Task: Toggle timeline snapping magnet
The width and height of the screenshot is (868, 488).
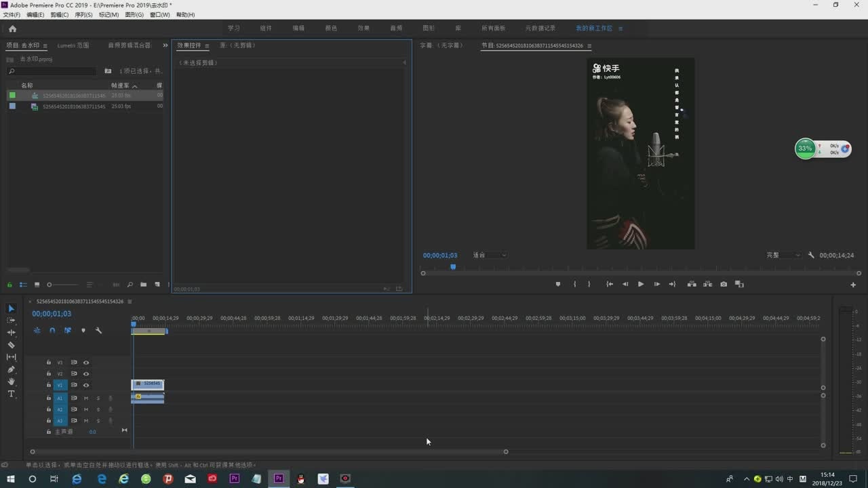Action: [x=52, y=330]
